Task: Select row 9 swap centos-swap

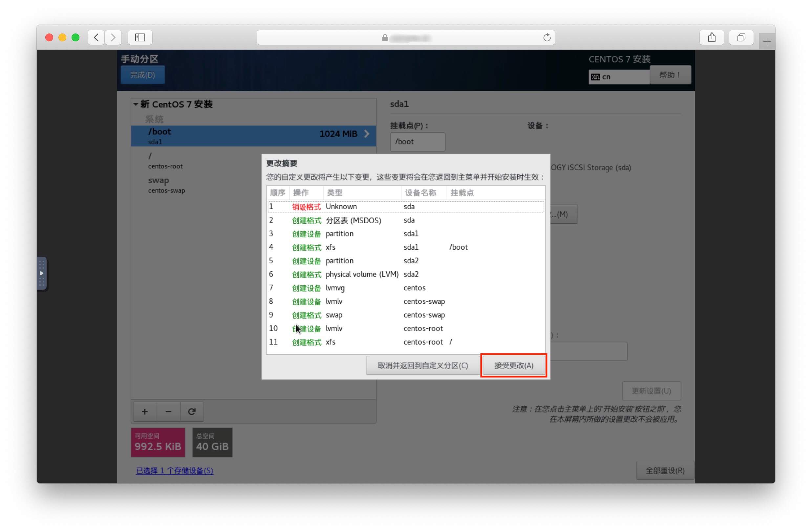Action: (x=406, y=315)
